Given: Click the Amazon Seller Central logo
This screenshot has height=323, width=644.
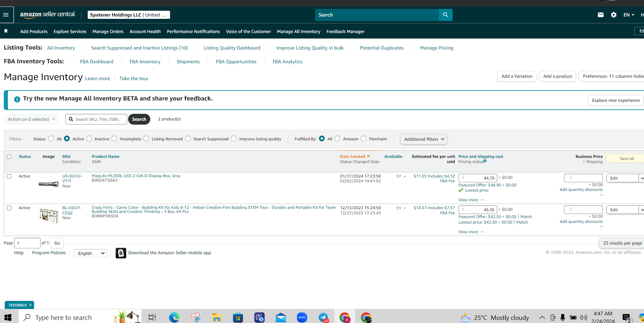Looking at the screenshot, I should click(47, 15).
